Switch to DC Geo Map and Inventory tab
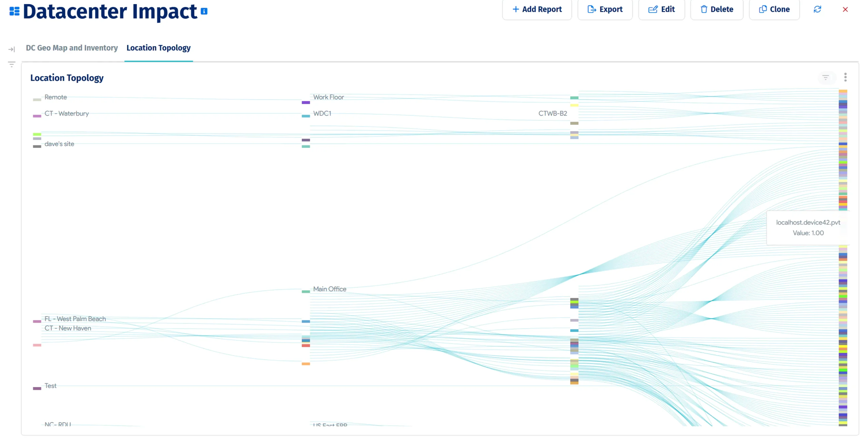This screenshot has width=868, height=442. [x=72, y=48]
